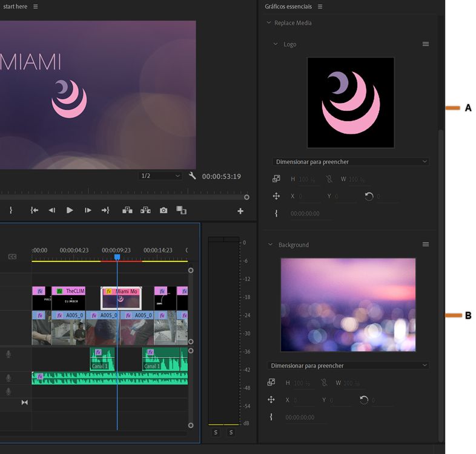The image size is (476, 454).
Task: Click the Go to In point button
Action: click(x=35, y=210)
